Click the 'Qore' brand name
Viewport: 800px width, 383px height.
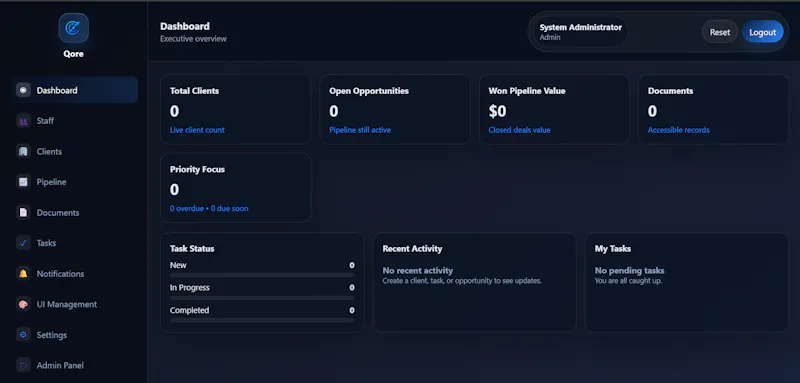click(73, 54)
